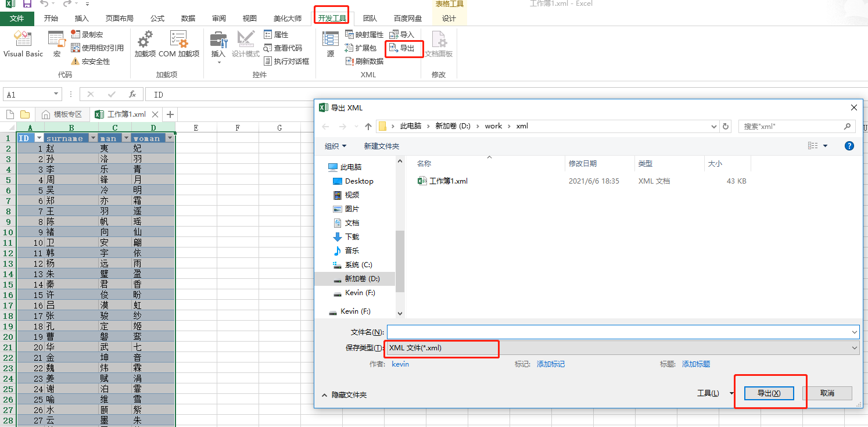Click the Save icon in quick access toolbar
Screen dimensions: 868x427
pyautogui.click(x=27, y=4)
